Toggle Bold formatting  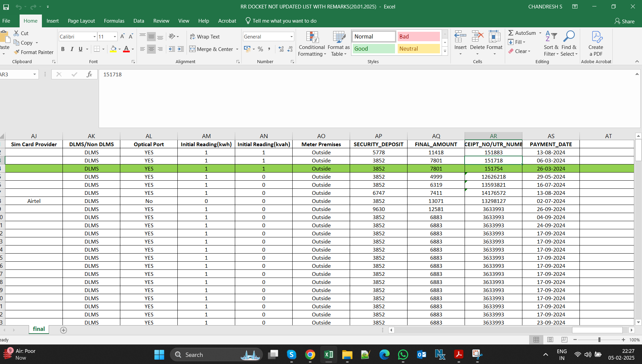click(x=63, y=49)
